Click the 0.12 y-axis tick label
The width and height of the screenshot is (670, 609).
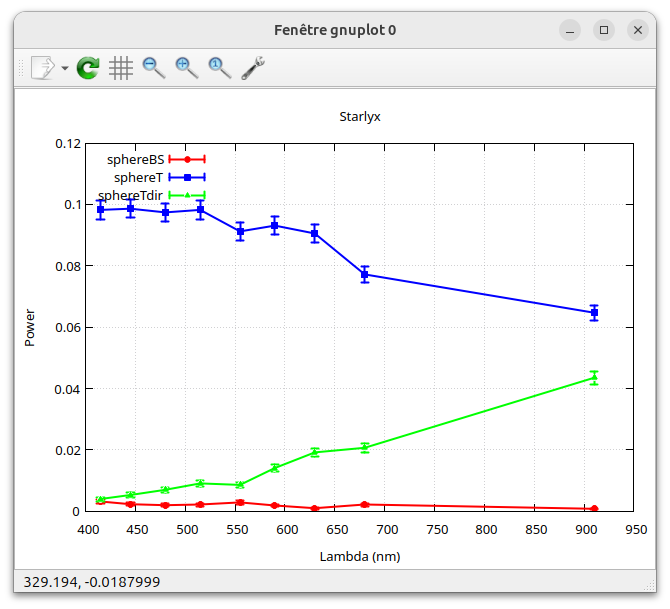point(68,144)
